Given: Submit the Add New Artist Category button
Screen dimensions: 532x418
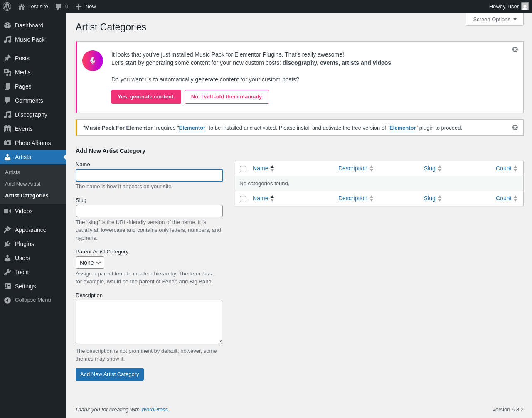Looking at the screenshot, I should tap(110, 374).
